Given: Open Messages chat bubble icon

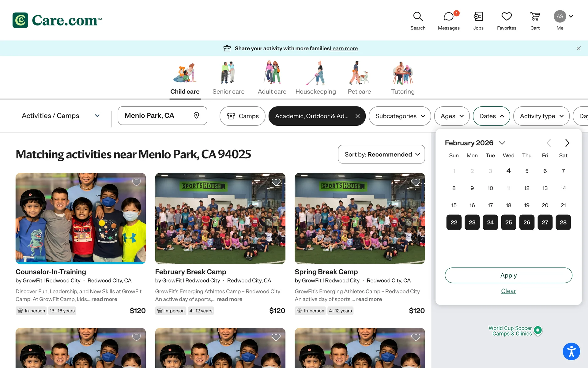Looking at the screenshot, I should tap(448, 17).
